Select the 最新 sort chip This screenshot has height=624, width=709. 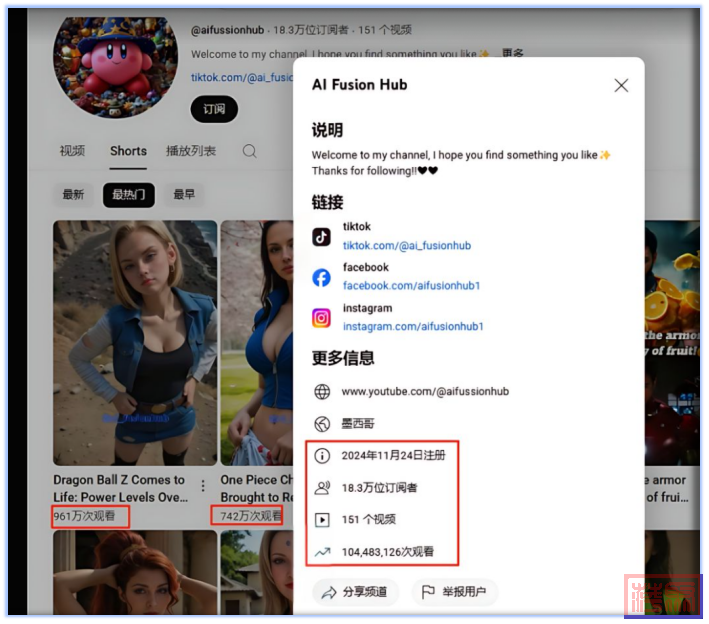click(x=73, y=195)
